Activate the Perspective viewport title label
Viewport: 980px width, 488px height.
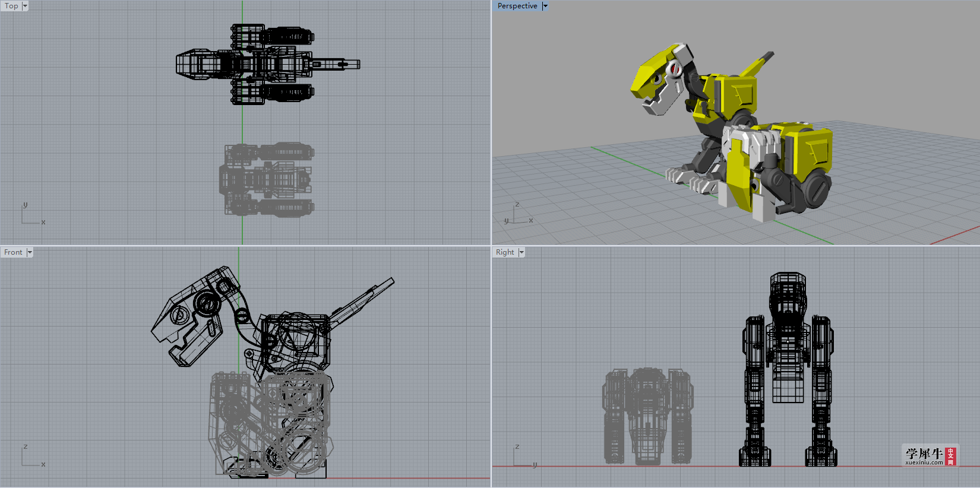tap(517, 6)
